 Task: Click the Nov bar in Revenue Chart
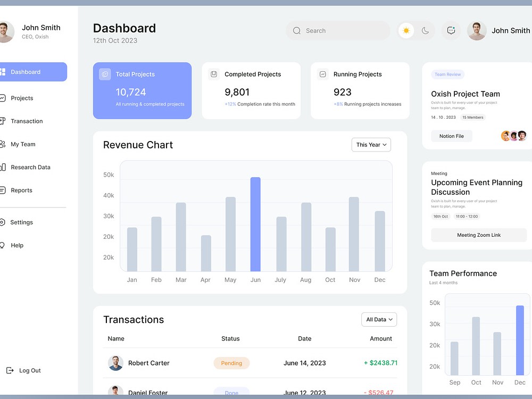click(354, 234)
